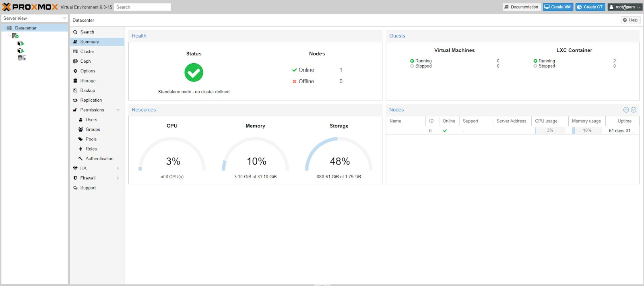The width and height of the screenshot is (644, 286).
Task: Click the Storage 48% gauge
Action: [339, 154]
